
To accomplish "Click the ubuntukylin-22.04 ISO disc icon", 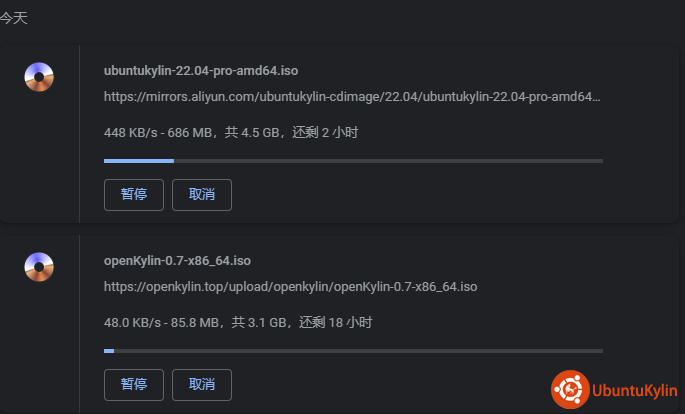I will click(39, 77).
